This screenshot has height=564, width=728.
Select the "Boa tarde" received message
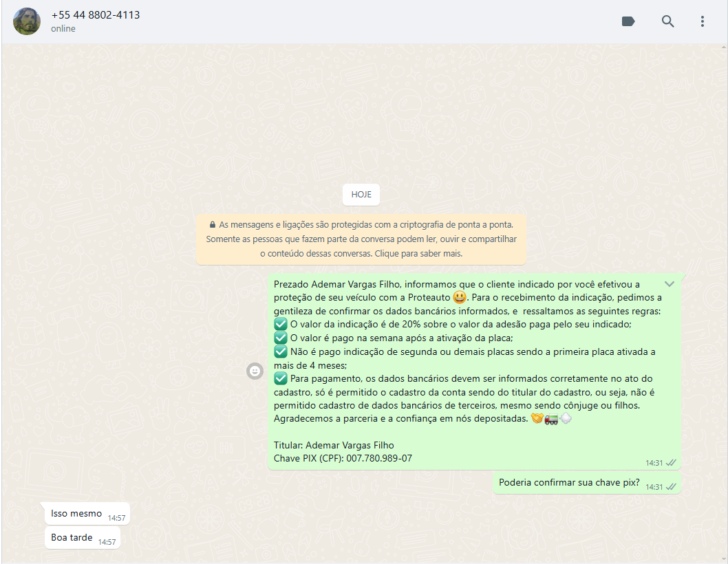click(72, 537)
